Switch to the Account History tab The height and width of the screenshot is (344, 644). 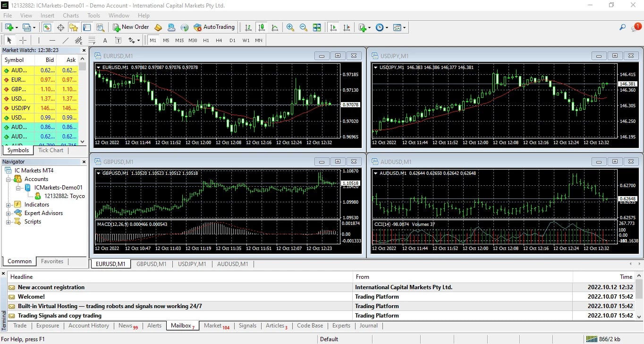tap(88, 326)
